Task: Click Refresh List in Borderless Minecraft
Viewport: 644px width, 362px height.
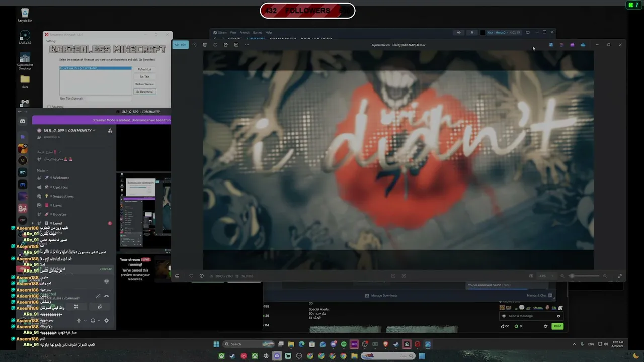Action: (144, 69)
